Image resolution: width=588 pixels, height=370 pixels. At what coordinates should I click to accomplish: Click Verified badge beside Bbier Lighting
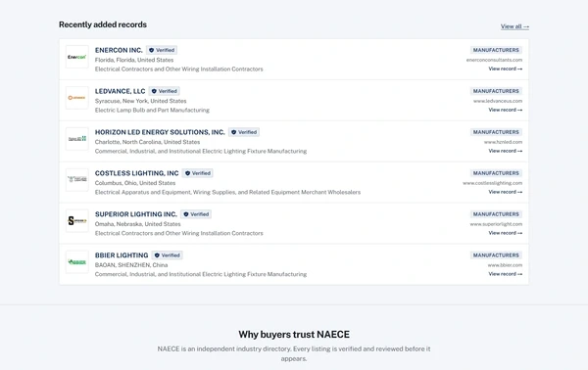(x=168, y=255)
